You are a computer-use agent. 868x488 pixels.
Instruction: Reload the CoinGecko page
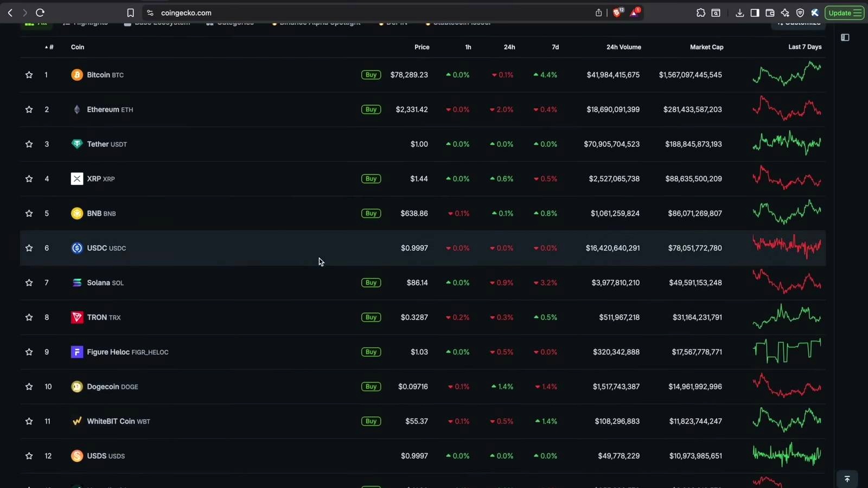coord(40,12)
